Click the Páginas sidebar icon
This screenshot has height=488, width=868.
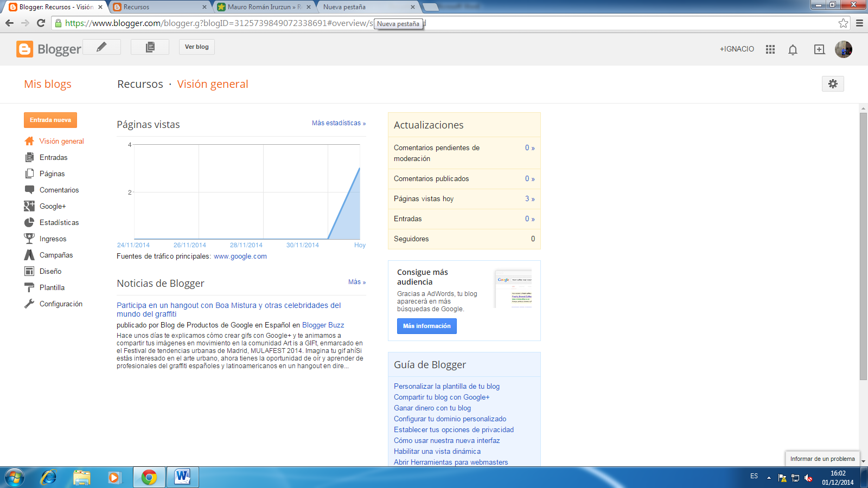[29, 174]
